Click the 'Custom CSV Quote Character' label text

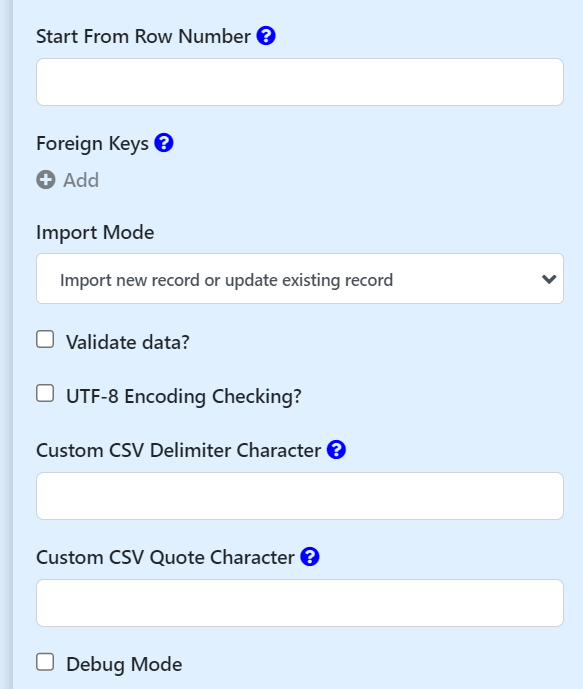click(165, 557)
